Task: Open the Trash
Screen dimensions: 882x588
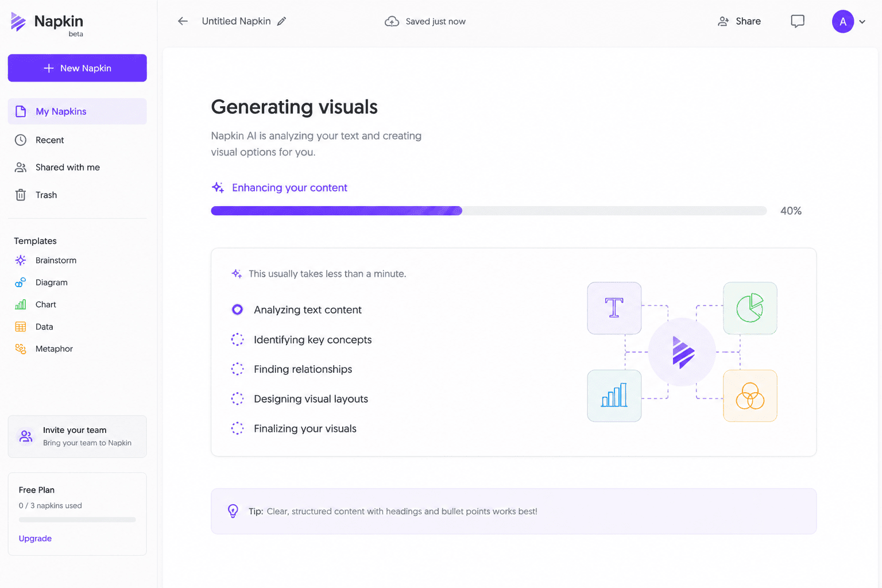Action: click(78, 195)
